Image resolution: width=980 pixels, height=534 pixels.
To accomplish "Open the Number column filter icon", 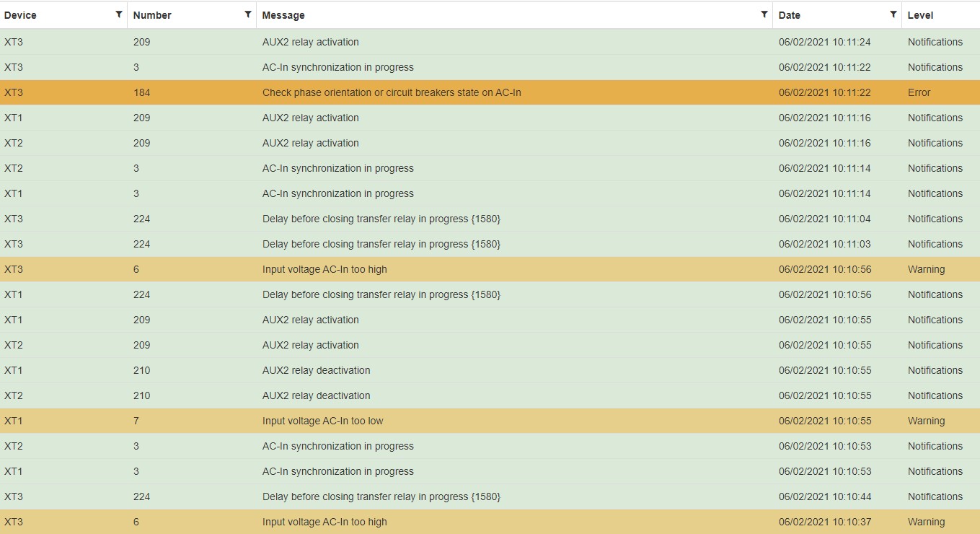I will [247, 14].
